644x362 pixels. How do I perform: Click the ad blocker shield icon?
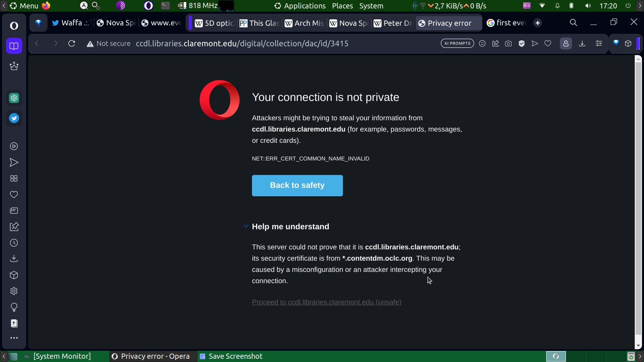[x=522, y=43]
